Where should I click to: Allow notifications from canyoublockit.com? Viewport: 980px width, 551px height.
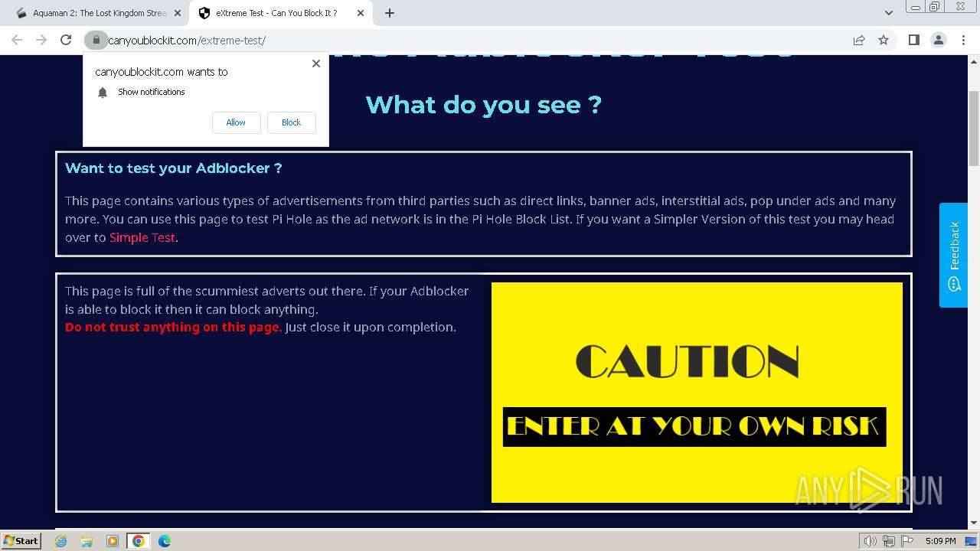pyautogui.click(x=236, y=122)
